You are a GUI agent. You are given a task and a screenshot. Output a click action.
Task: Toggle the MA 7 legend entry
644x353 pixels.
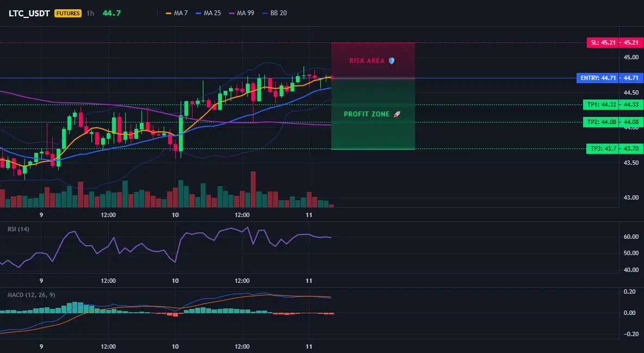[177, 13]
